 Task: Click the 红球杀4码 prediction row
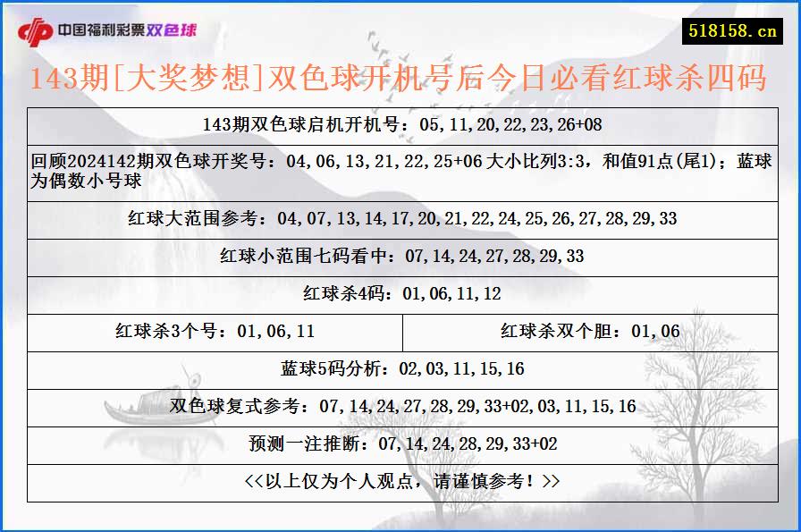[x=400, y=293]
